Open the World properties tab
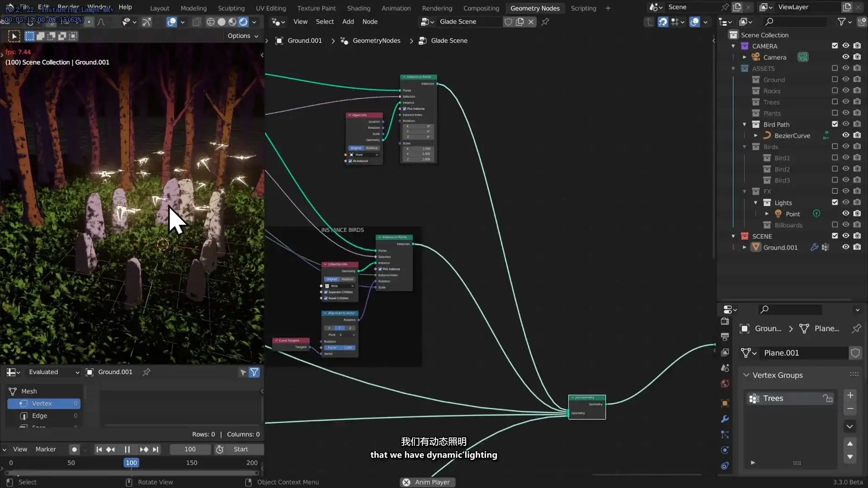The height and width of the screenshot is (488, 868). pyautogui.click(x=725, y=384)
